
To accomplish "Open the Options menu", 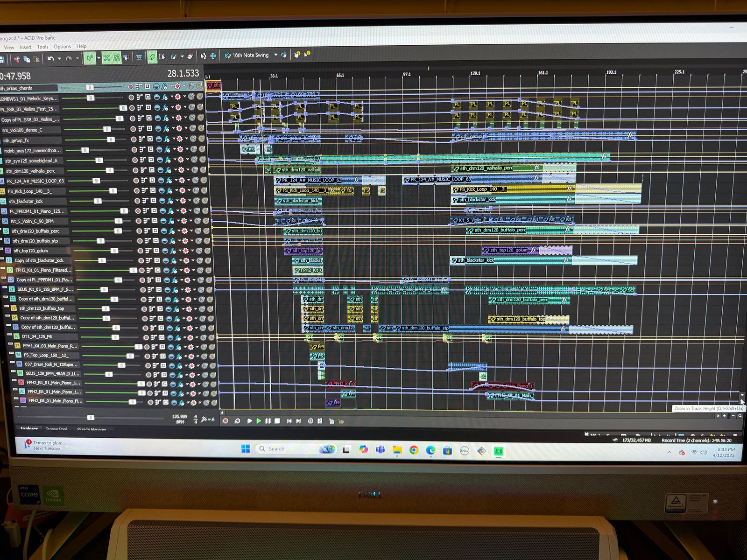I will (62, 47).
